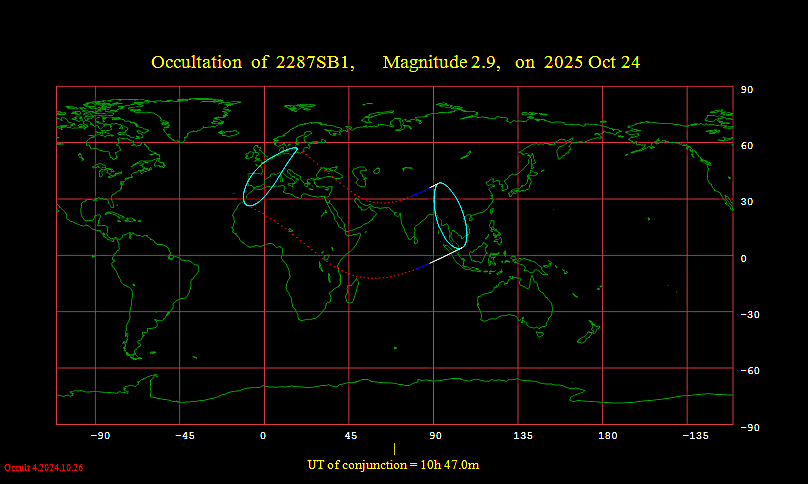Click the 0 longitude axis label
Image resolution: width=808 pixels, height=484 pixels.
(263, 436)
